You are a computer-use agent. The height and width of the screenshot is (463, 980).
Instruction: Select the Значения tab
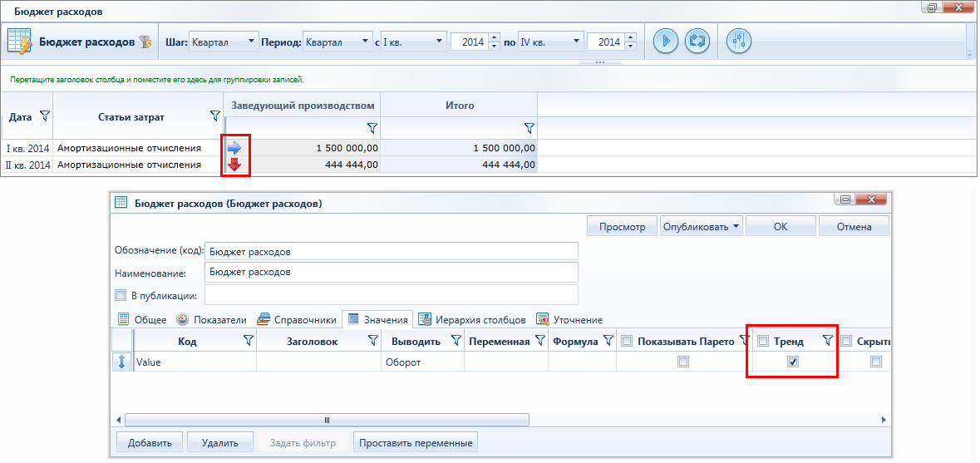[x=377, y=319]
